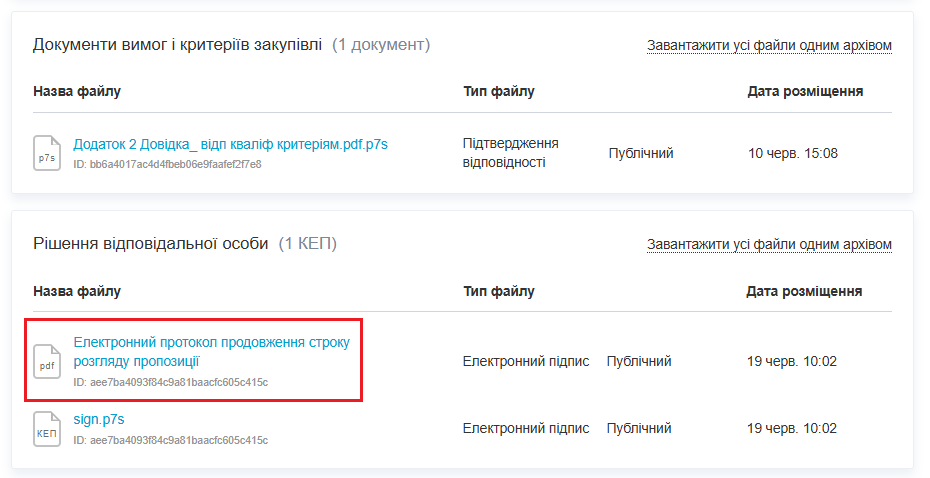
Task: Download all files archive in Документи вимог section
Action: [768, 45]
